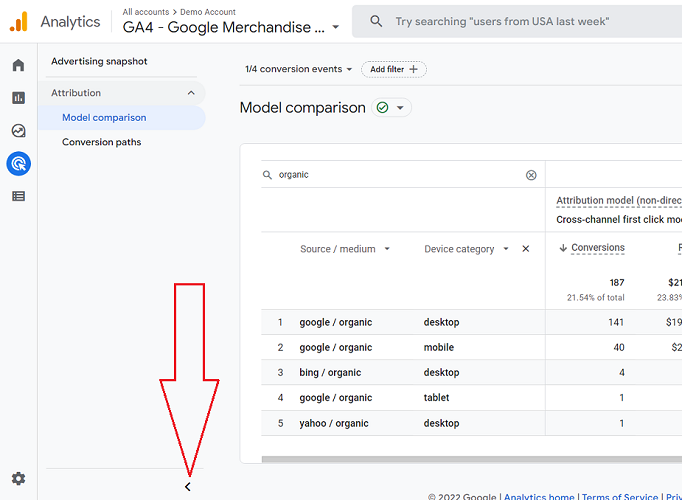Click the Attribution model header label

click(619, 200)
